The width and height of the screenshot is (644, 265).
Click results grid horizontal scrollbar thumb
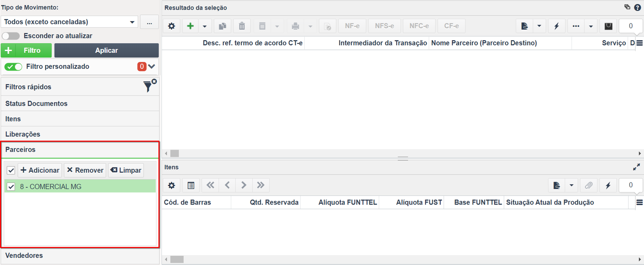[174, 154]
